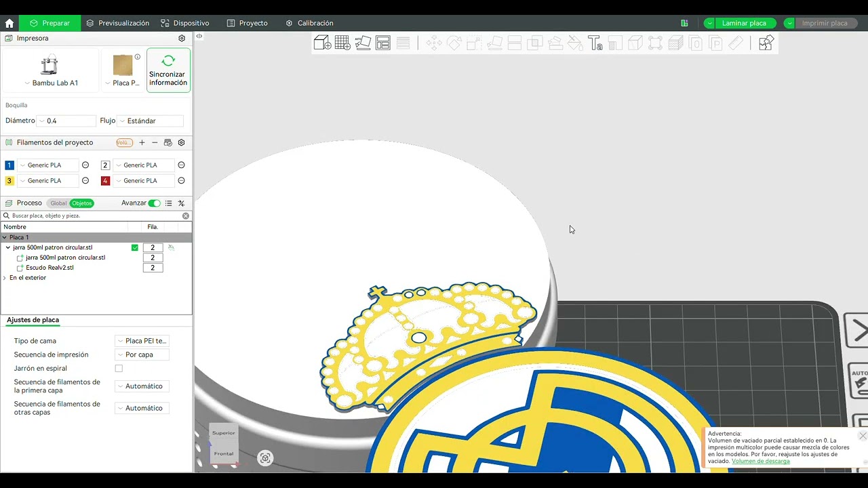Switch process scope to Objetos
This screenshot has height=488, width=868.
click(x=82, y=203)
